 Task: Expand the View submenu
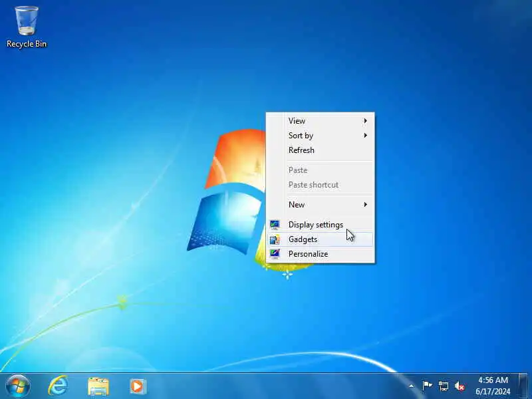click(320, 121)
